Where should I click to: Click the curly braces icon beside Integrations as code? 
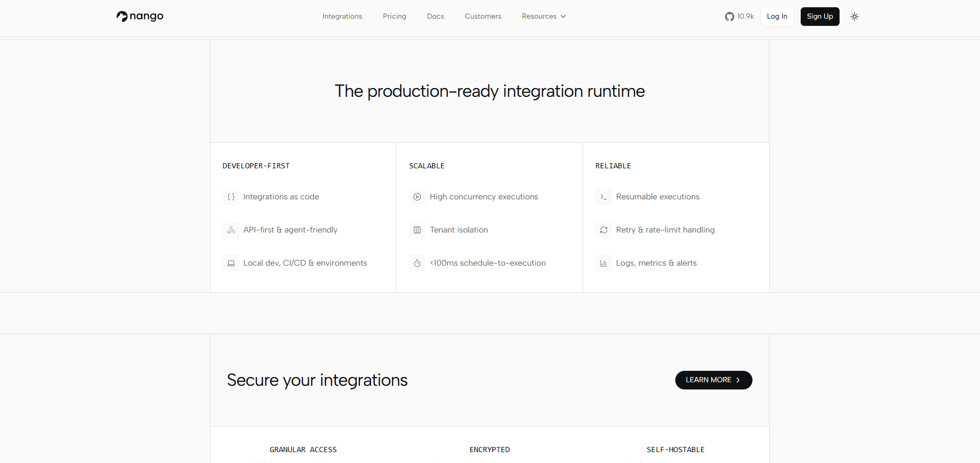pyautogui.click(x=231, y=197)
